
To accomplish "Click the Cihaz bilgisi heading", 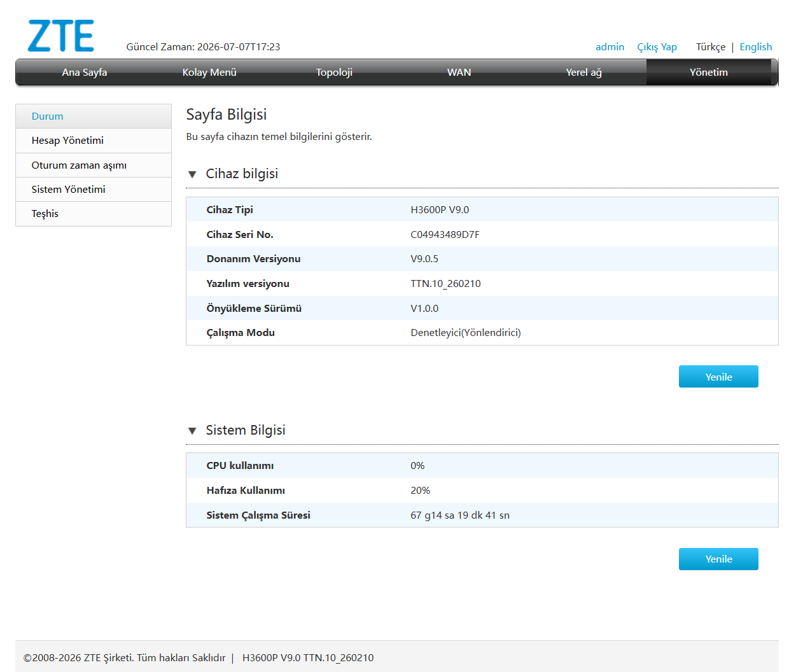I will tap(242, 174).
